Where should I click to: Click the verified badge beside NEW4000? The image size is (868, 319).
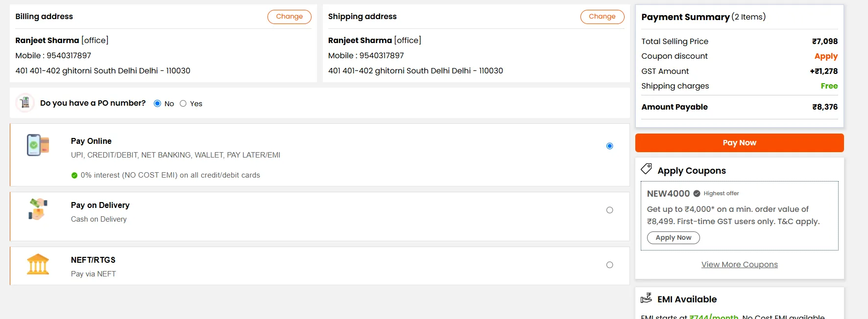697,194
